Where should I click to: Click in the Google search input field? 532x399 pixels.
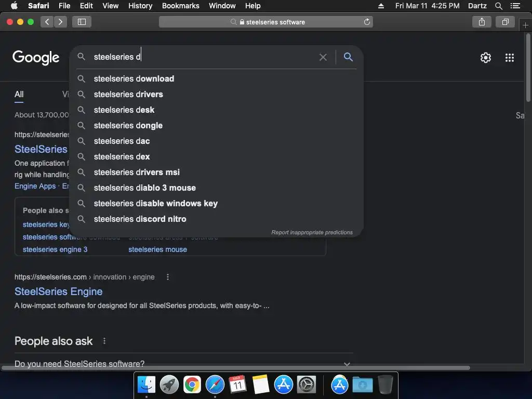click(204, 57)
